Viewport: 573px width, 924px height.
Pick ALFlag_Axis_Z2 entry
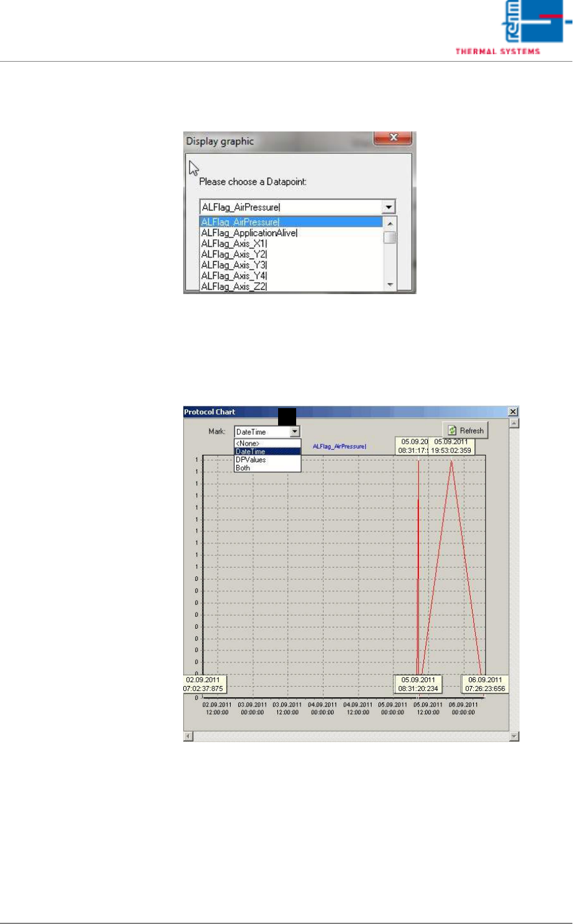[291, 286]
